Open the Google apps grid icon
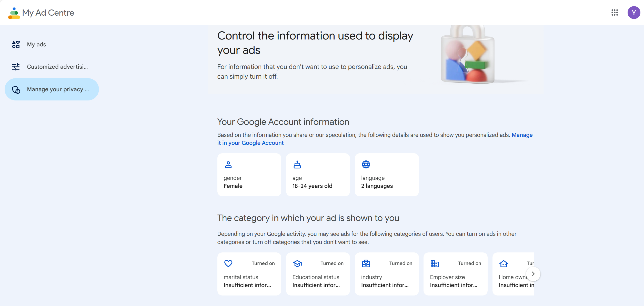The image size is (644, 306). pyautogui.click(x=615, y=13)
